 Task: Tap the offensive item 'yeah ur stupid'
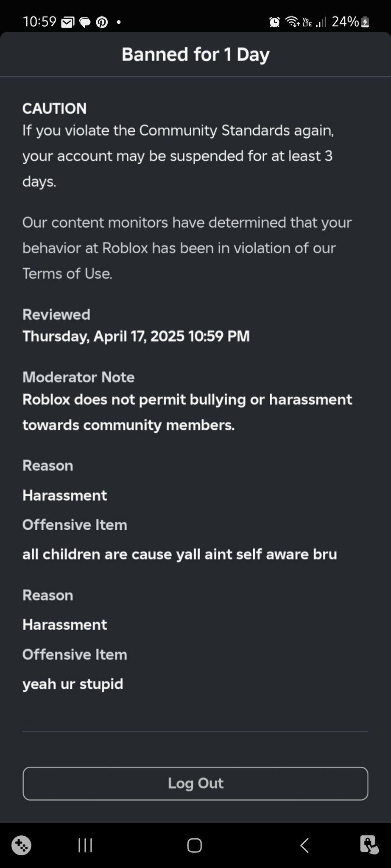(73, 684)
